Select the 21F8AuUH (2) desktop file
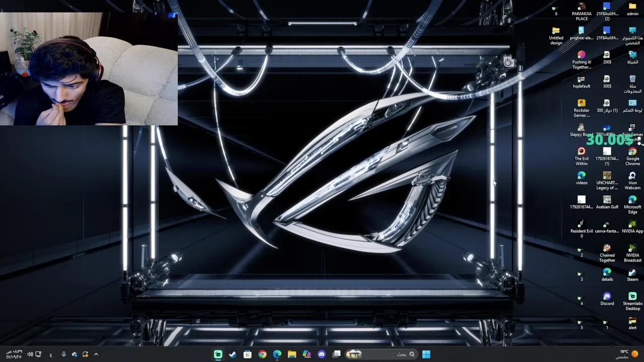 pyautogui.click(x=607, y=12)
